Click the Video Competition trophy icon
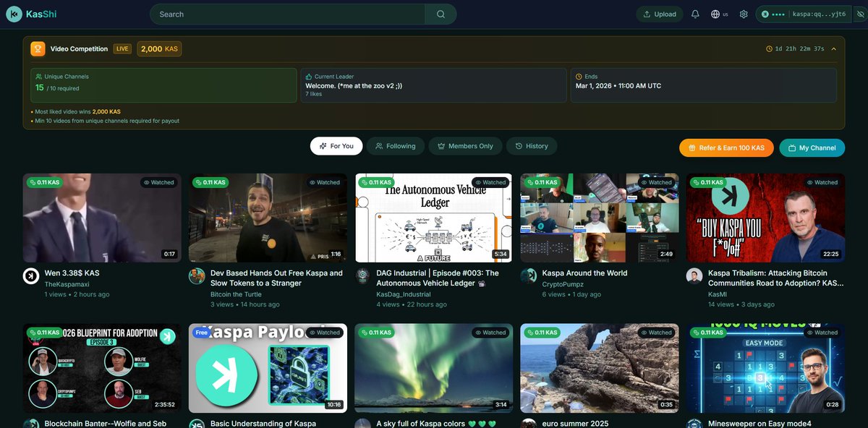 [x=38, y=49]
